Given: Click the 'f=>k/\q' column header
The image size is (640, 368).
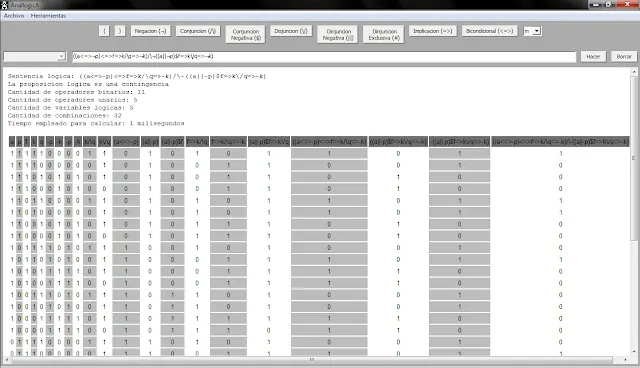Looking at the screenshot, I should (197, 142).
